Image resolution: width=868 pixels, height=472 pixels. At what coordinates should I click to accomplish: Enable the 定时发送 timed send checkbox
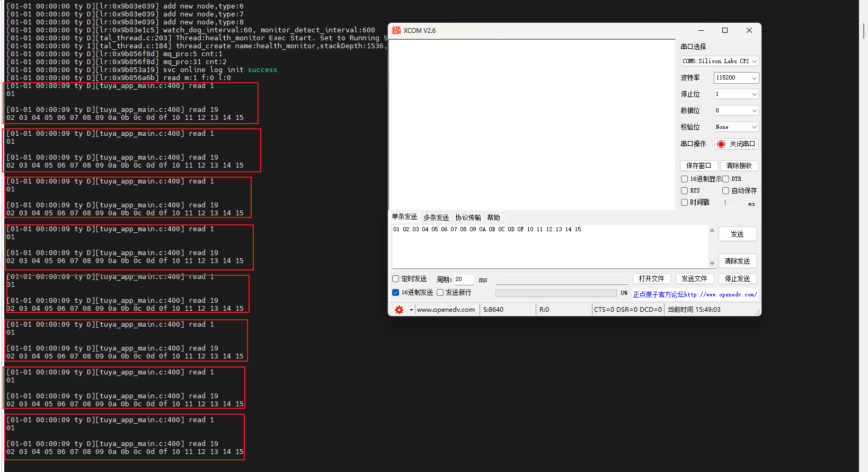pyautogui.click(x=395, y=279)
